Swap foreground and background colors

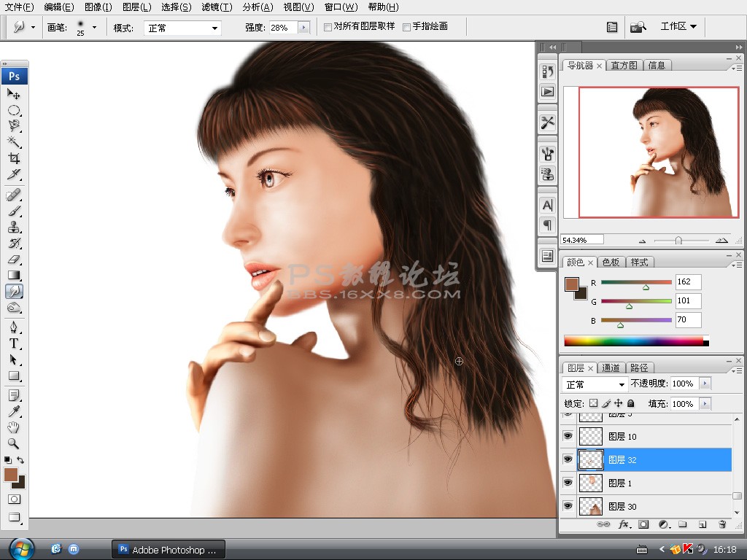pos(20,460)
